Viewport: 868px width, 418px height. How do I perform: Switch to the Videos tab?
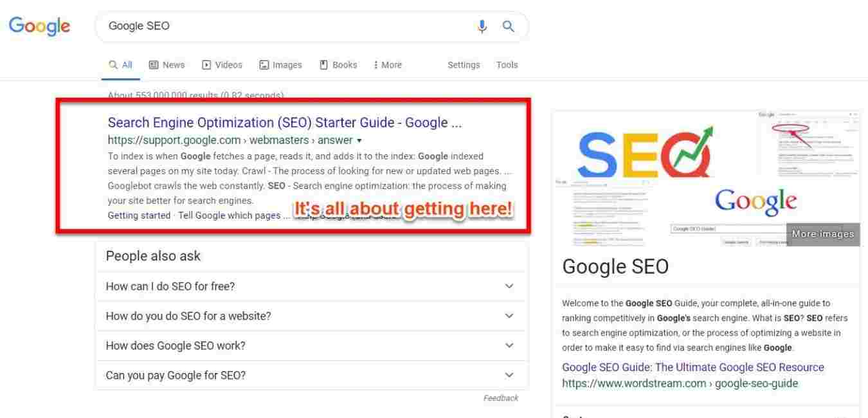(x=222, y=65)
